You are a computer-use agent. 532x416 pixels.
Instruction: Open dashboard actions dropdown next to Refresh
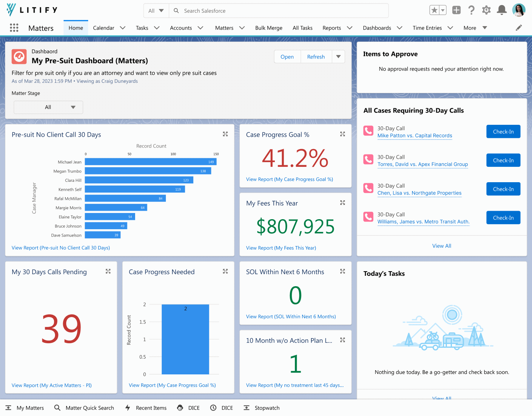pos(338,57)
